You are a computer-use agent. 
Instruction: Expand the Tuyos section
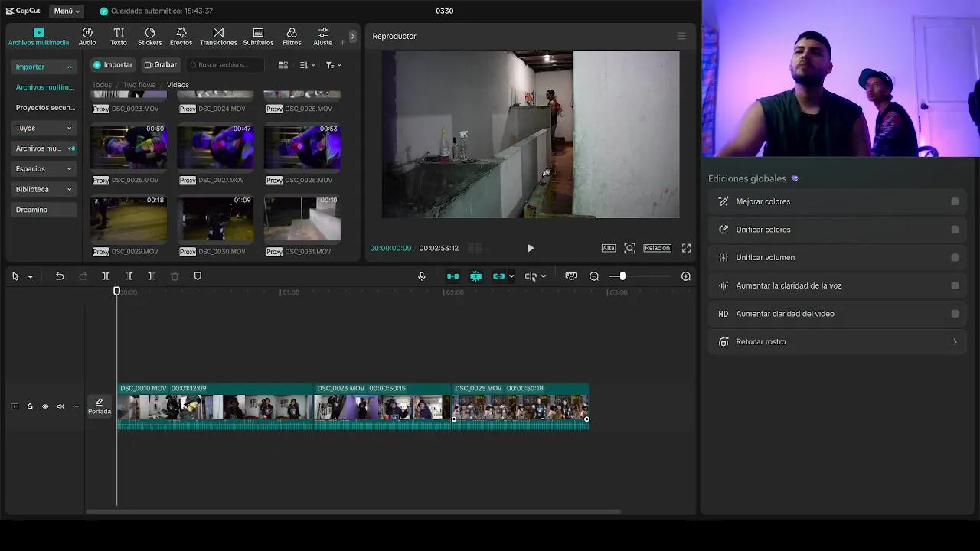44,128
